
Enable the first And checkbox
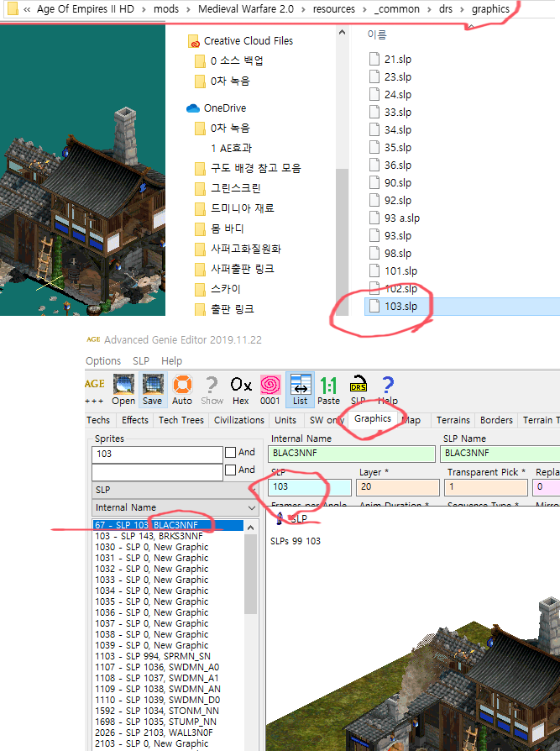pyautogui.click(x=230, y=452)
